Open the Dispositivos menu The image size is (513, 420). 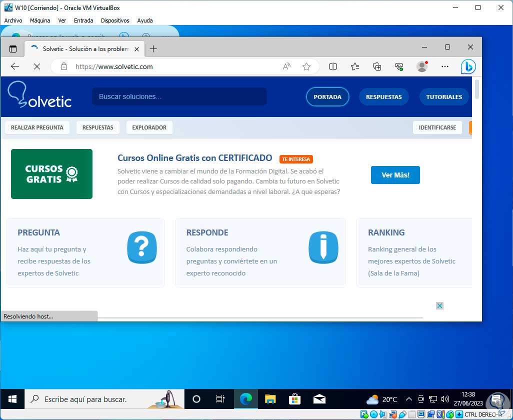(115, 20)
